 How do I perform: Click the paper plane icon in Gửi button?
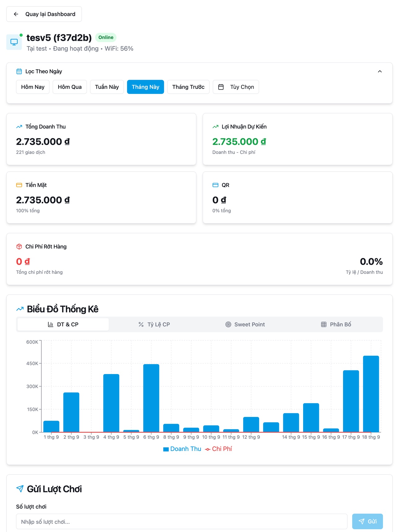(361, 521)
